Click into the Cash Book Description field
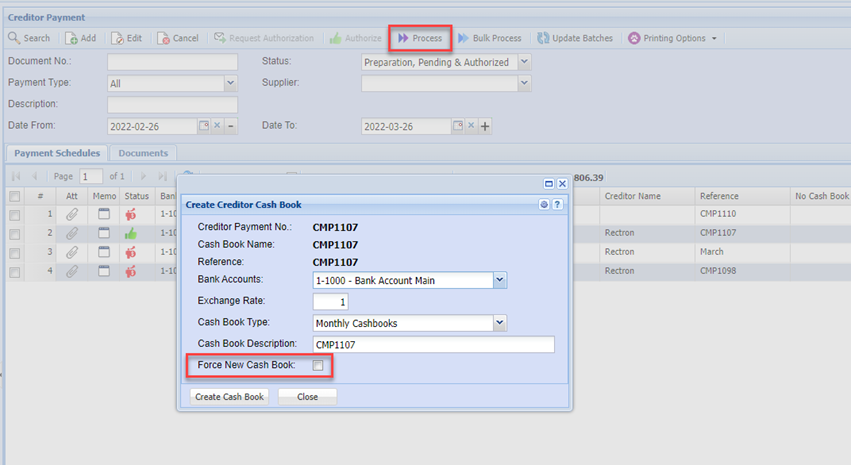The height and width of the screenshot is (465, 851). [432, 345]
